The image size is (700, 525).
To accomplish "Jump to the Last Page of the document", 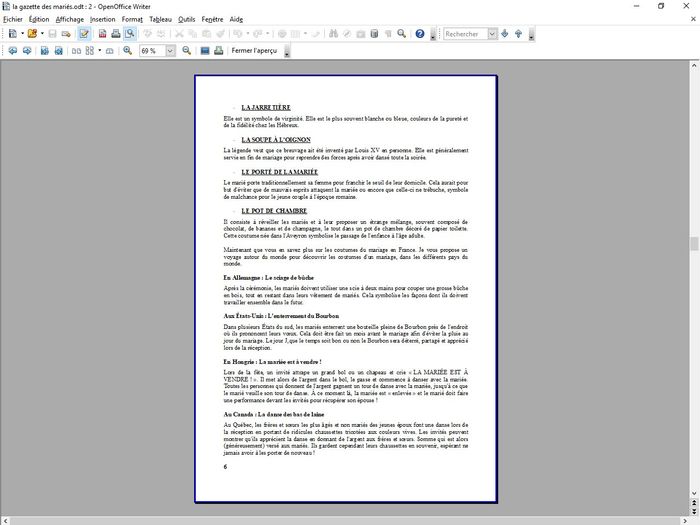I will coord(58,50).
